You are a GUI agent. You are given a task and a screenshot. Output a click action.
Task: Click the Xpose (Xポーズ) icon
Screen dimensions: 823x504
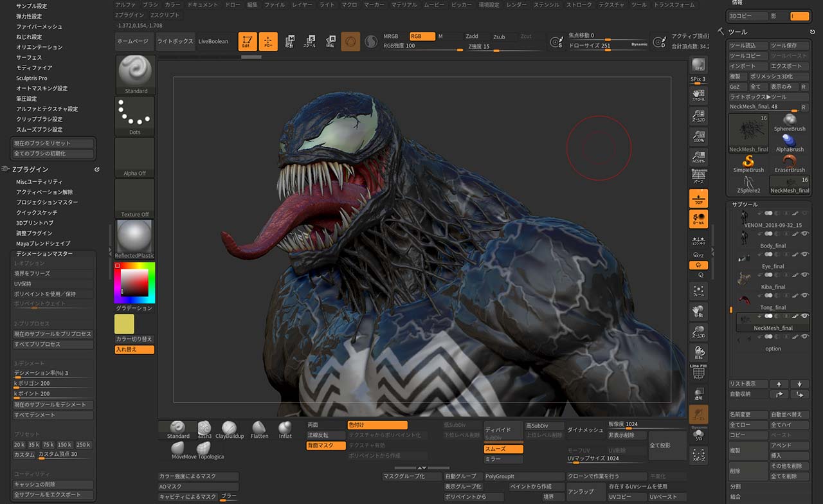click(x=698, y=455)
